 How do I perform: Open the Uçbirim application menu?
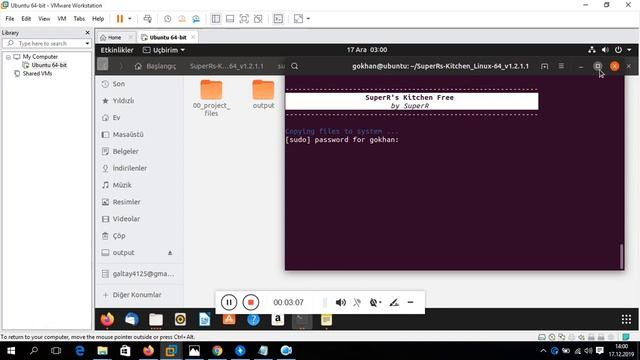[164, 50]
